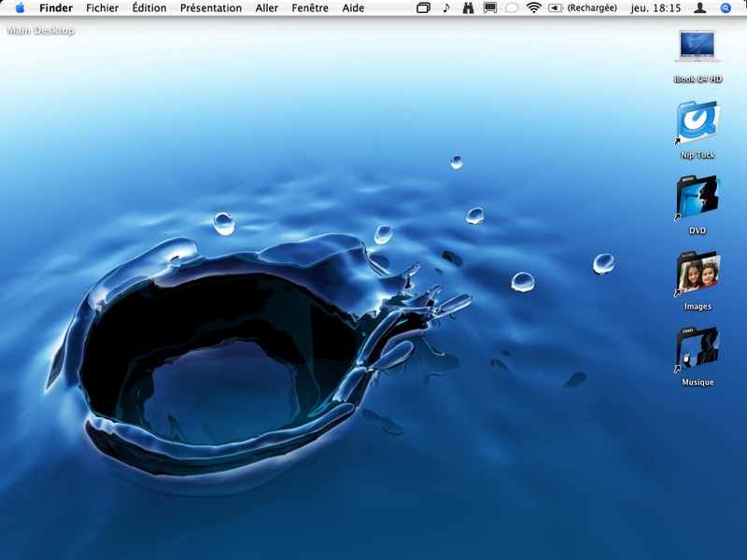The height and width of the screenshot is (560, 747).
Task: Click the Nip Tuck label text
Action: tap(698, 155)
